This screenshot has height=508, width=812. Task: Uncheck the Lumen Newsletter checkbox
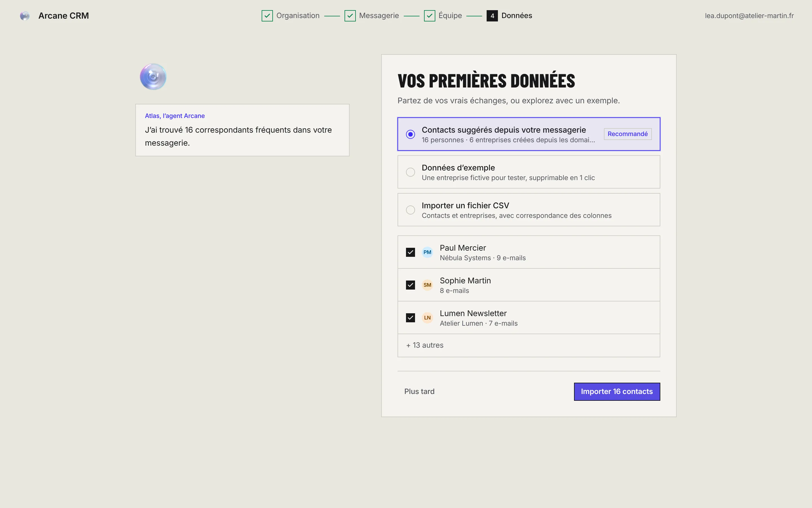click(410, 318)
